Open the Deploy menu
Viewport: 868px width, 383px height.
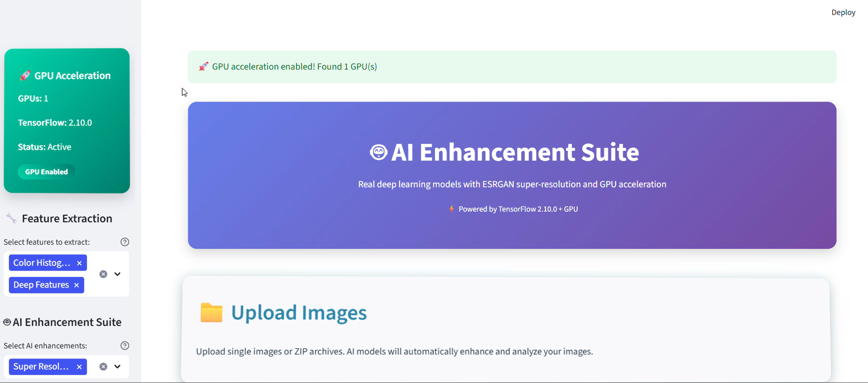click(843, 13)
